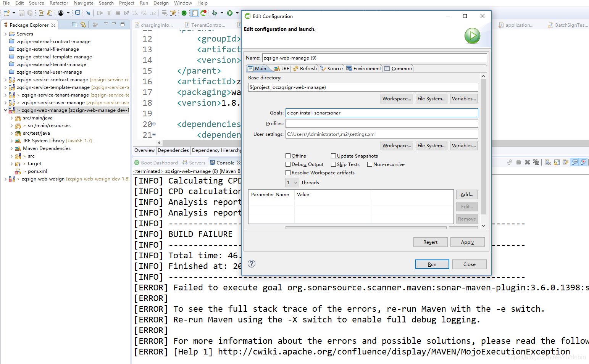Click the Disconnect icon in the toolbar
Viewport: 589px width, 364px height.
click(x=126, y=13)
